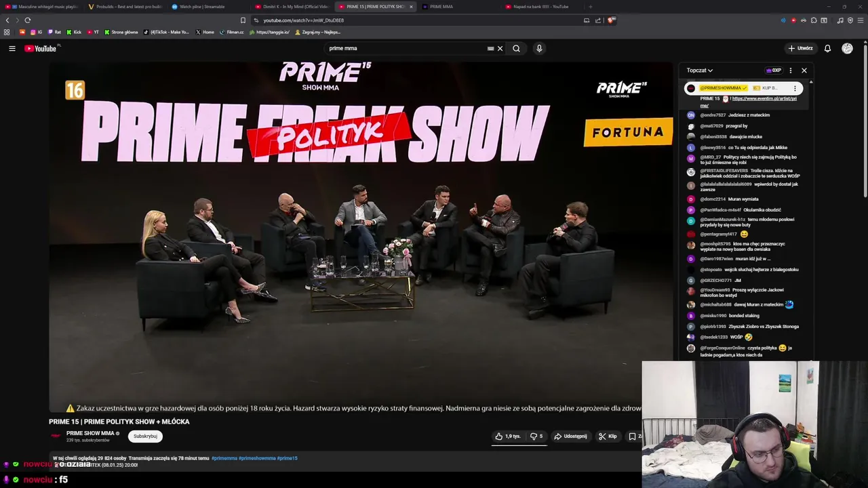
Task: Open the bookmarks bar apps grid icon
Action: (x=7, y=32)
